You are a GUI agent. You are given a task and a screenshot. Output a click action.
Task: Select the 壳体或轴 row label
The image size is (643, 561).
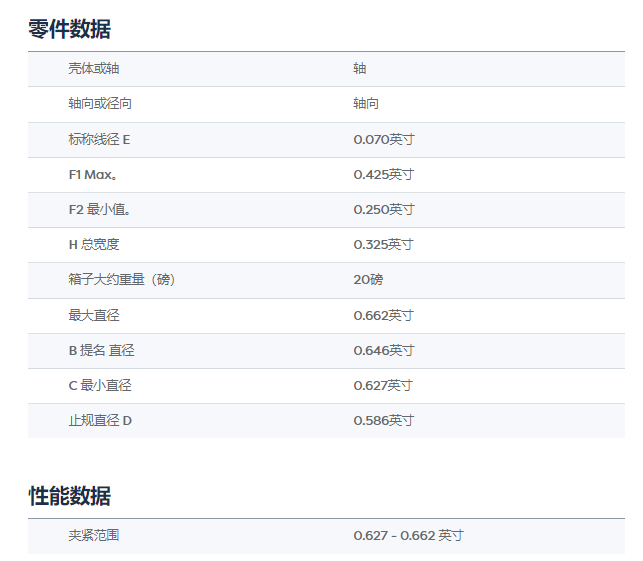tap(93, 69)
